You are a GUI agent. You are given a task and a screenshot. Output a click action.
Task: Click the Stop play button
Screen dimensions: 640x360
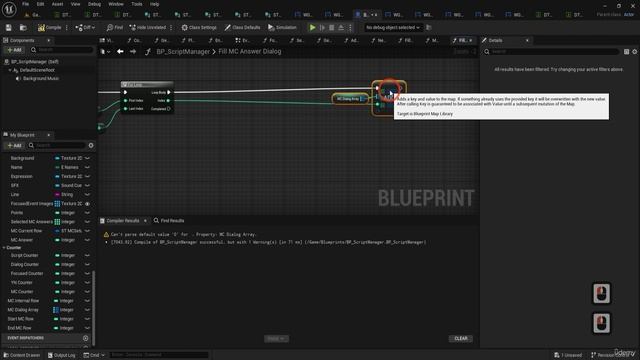[x=331, y=27]
